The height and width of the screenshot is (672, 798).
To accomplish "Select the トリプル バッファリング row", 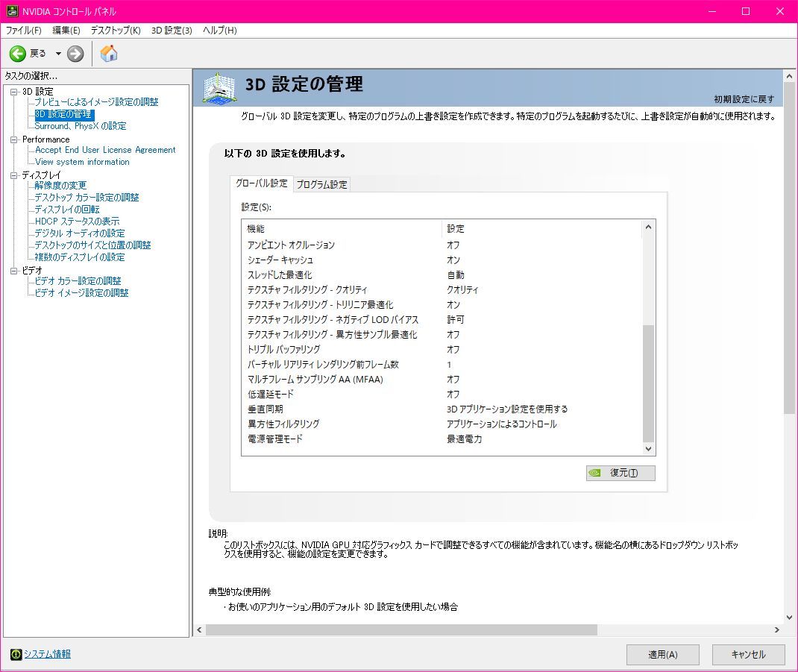I will click(442, 349).
